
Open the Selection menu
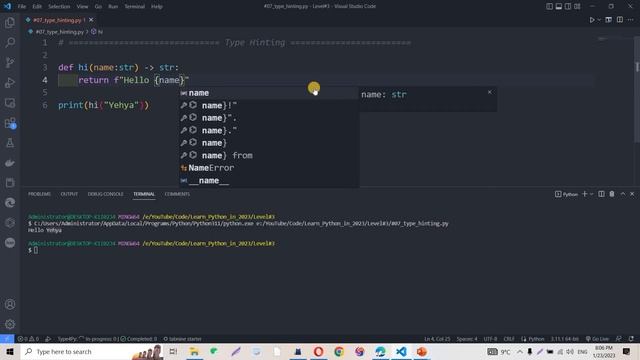pos(59,7)
